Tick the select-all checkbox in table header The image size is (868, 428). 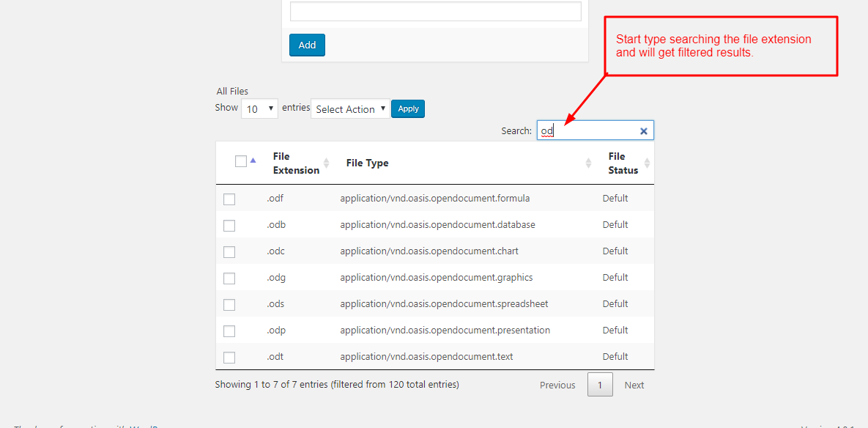click(x=241, y=161)
